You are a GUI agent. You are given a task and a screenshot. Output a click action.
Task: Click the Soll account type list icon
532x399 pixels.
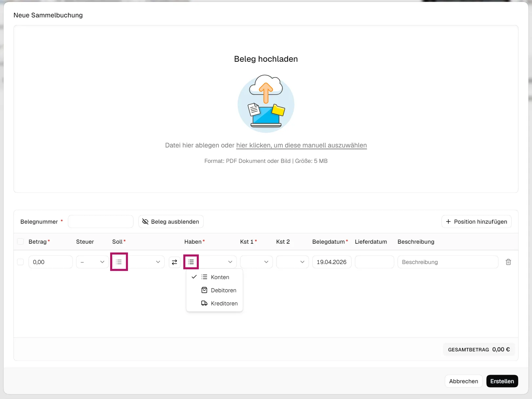click(119, 262)
